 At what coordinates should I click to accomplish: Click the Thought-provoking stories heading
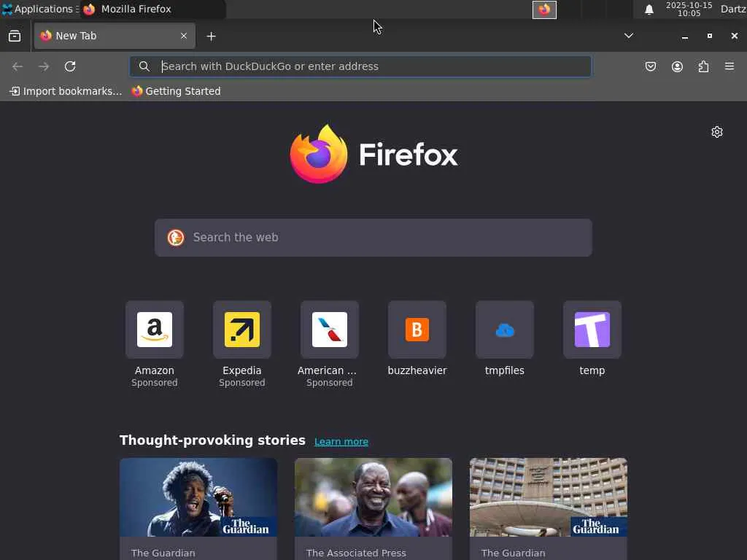[x=212, y=440]
